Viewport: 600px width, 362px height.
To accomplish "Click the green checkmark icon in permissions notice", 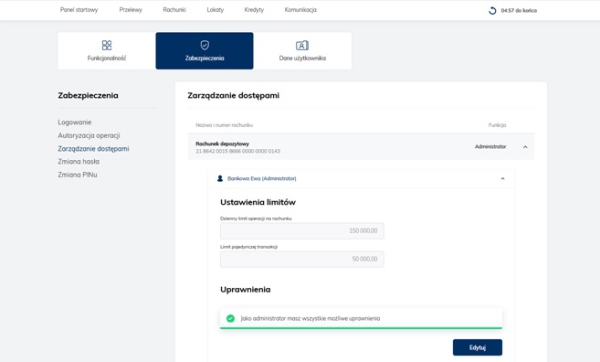I will (x=230, y=318).
